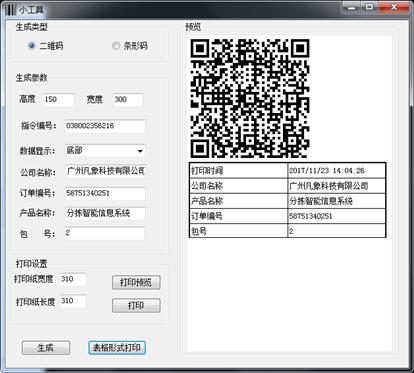
Task: Select the 二维码 radio button
Action: click(x=32, y=46)
